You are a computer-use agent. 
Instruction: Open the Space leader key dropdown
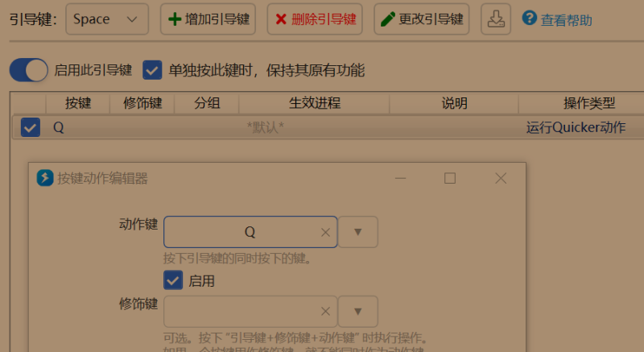107,19
